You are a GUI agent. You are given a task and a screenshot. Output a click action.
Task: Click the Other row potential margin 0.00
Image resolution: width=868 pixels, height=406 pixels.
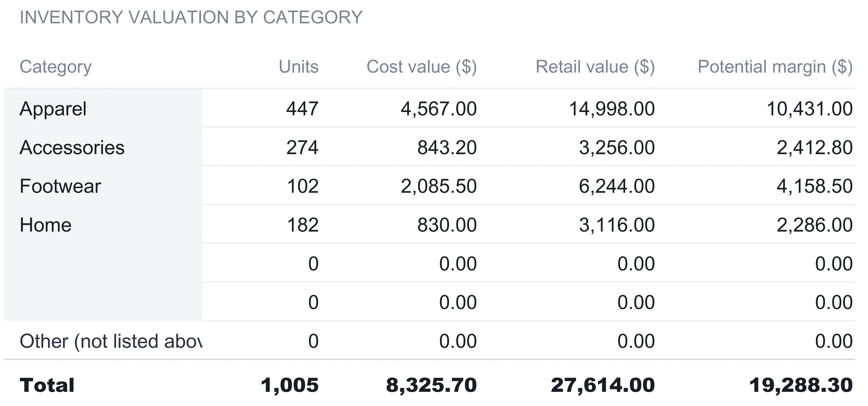pyautogui.click(x=834, y=341)
